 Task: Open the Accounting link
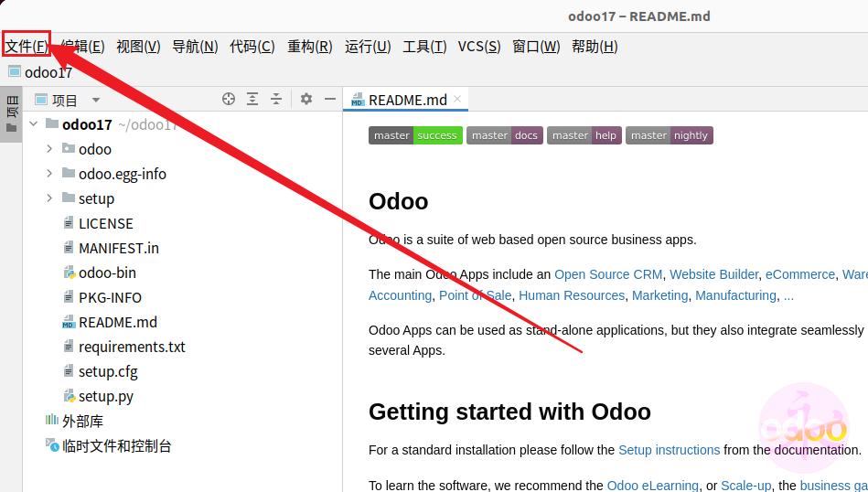tap(401, 295)
